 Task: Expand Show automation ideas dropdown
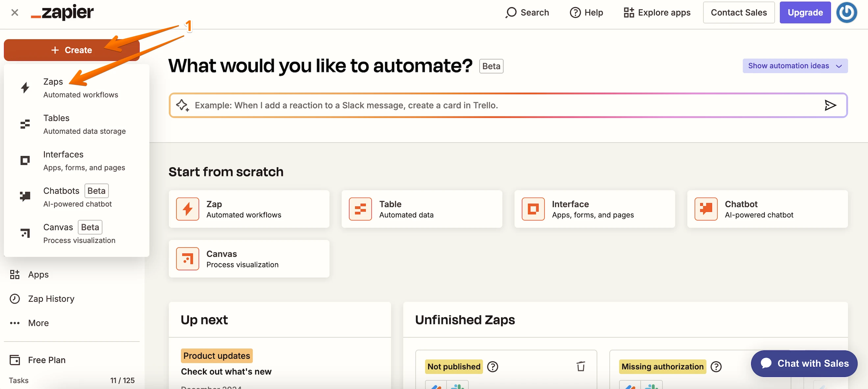click(795, 66)
